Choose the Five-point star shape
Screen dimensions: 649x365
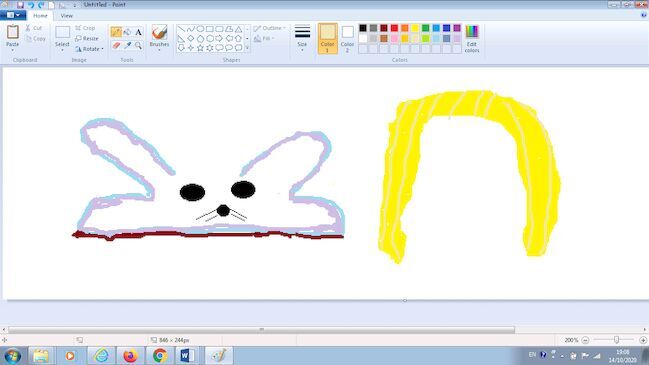[200, 48]
